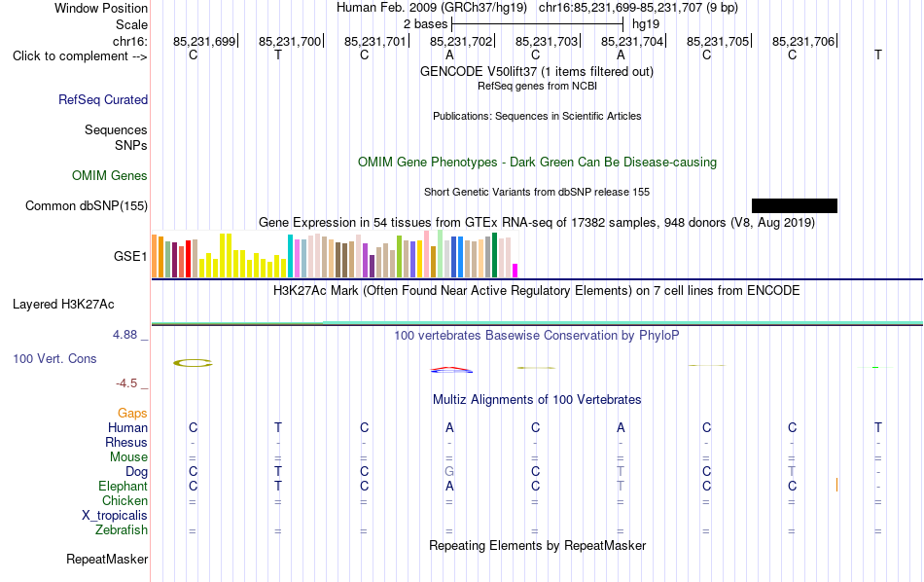Image resolution: width=924 pixels, height=582 pixels.
Task: Click the red bar in GSE1 expression chart
Action: 189,259
